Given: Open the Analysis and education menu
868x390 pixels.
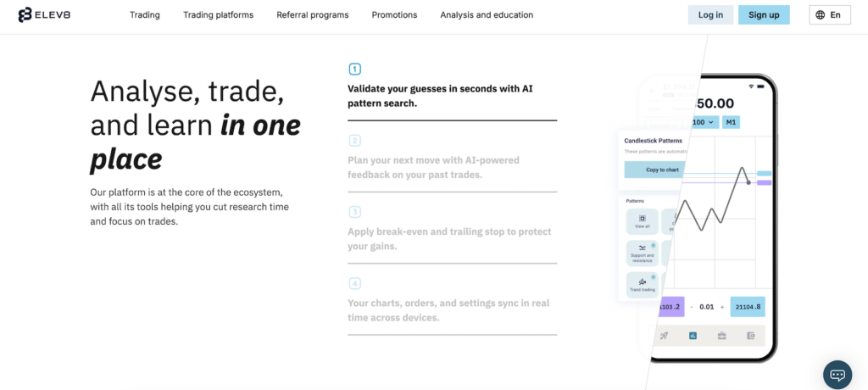Looking at the screenshot, I should coord(487,15).
